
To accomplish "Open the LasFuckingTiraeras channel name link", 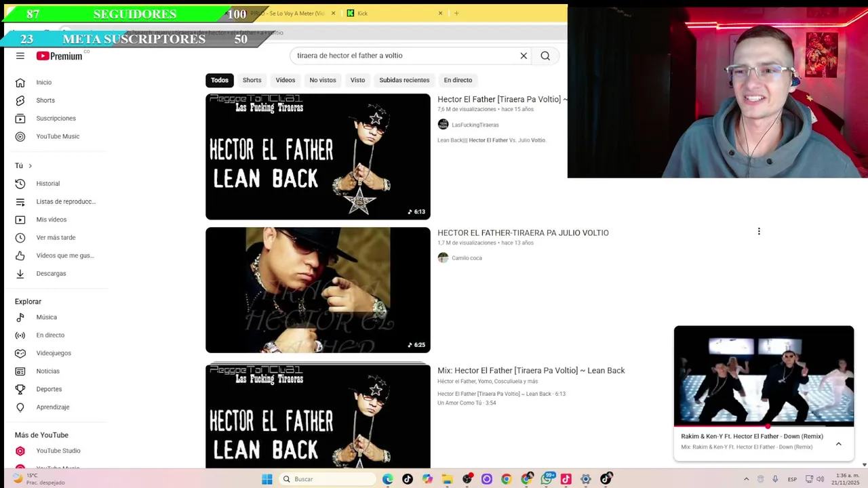I will 475,125.
